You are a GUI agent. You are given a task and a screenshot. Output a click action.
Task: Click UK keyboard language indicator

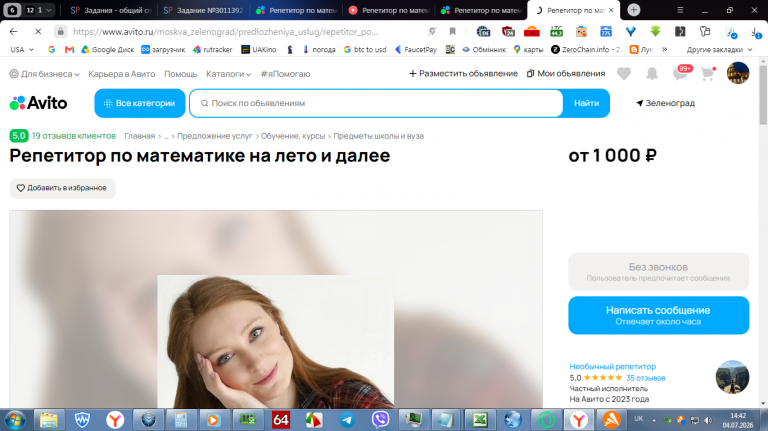(x=639, y=419)
